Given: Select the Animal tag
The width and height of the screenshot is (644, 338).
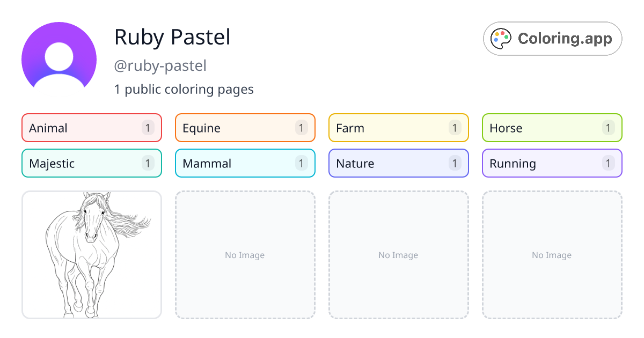Looking at the screenshot, I should [92, 128].
